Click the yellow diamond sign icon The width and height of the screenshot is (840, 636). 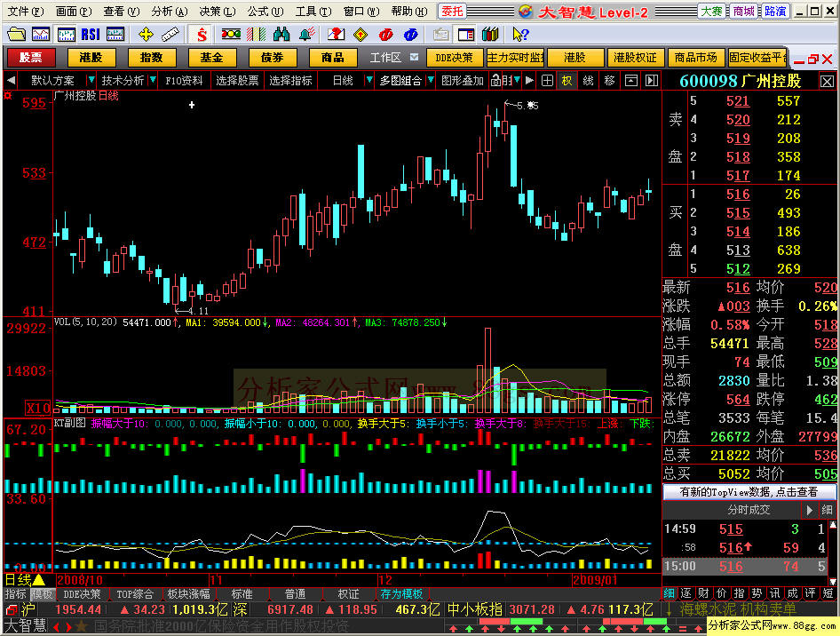[361, 35]
